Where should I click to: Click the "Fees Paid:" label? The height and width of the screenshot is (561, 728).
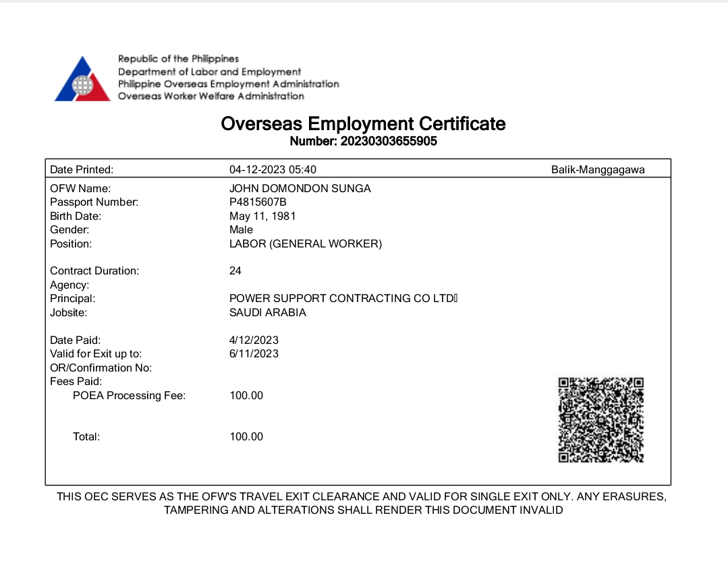pos(76,382)
